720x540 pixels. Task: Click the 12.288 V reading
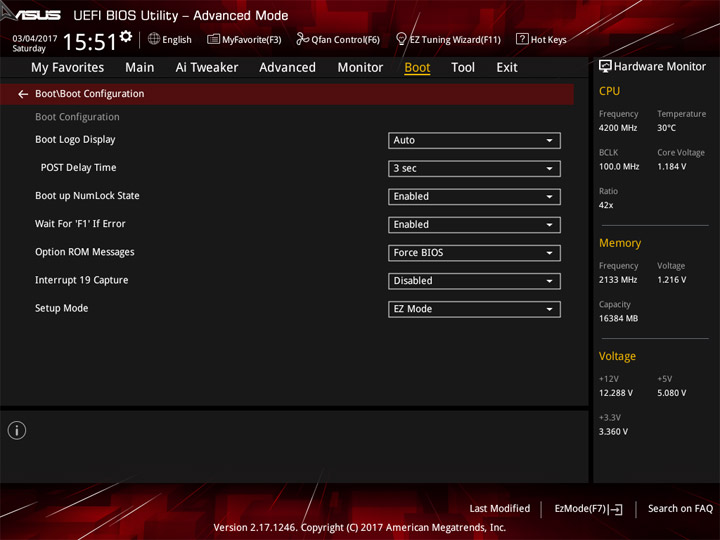(x=616, y=393)
